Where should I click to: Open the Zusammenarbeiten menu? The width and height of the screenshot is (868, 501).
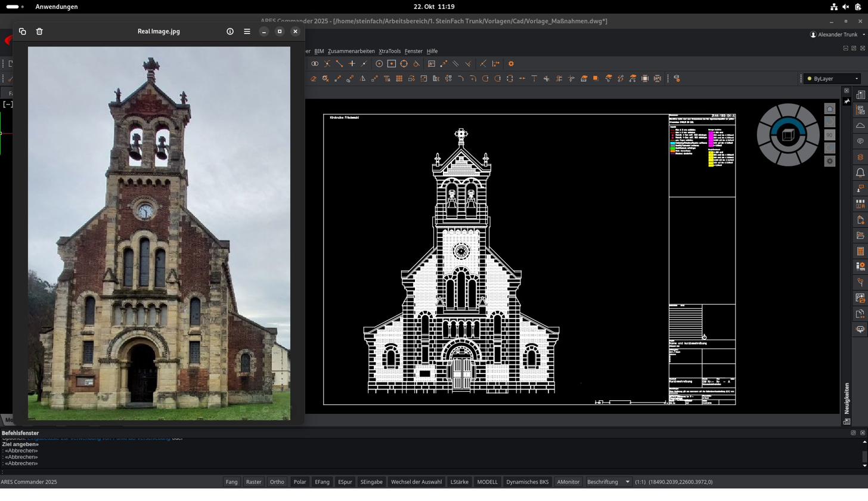(351, 51)
